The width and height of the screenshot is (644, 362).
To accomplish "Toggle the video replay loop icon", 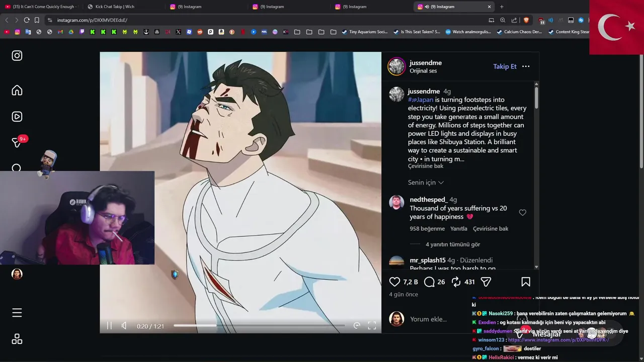I will [357, 326].
